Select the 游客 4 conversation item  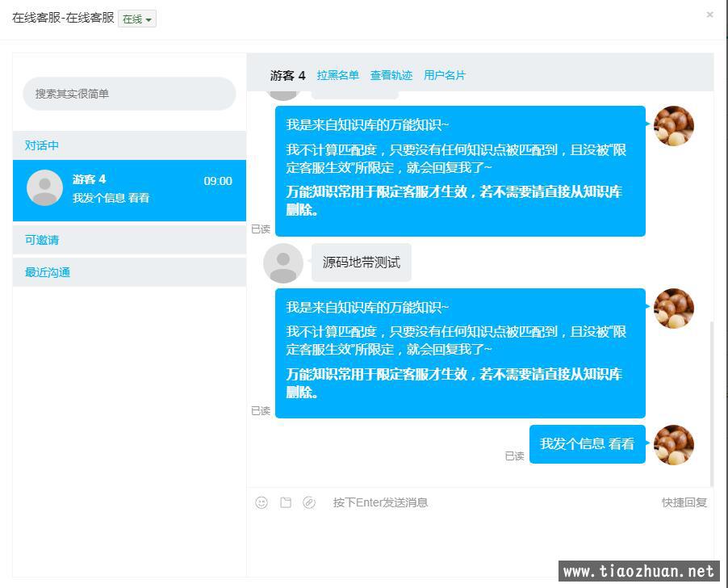129,191
